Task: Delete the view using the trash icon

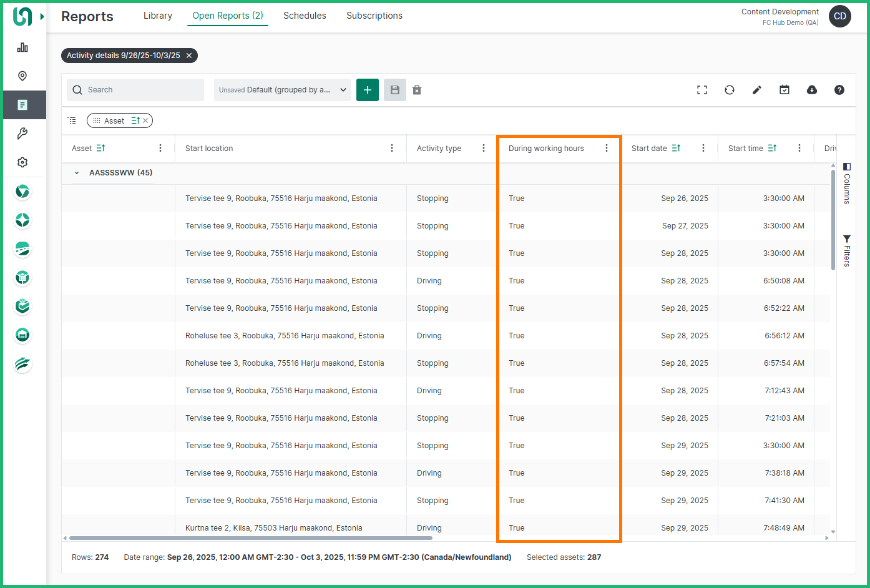Action: click(x=417, y=90)
